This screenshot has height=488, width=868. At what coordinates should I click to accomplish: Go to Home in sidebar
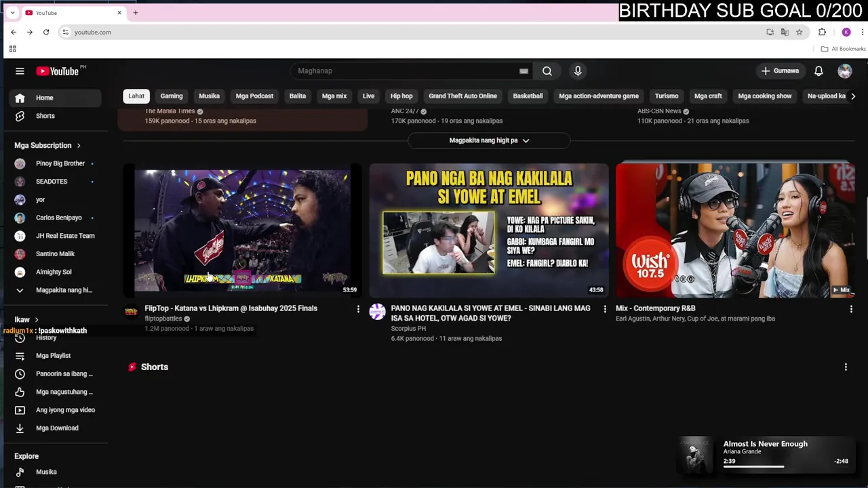tap(56, 98)
